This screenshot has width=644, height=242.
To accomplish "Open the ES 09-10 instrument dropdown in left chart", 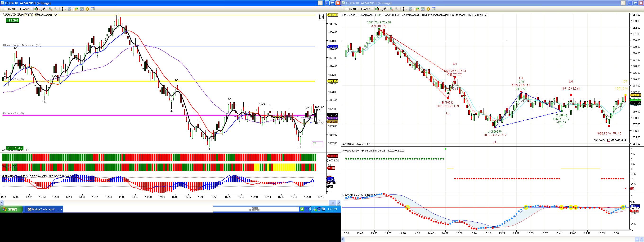I will [x=10, y=9].
